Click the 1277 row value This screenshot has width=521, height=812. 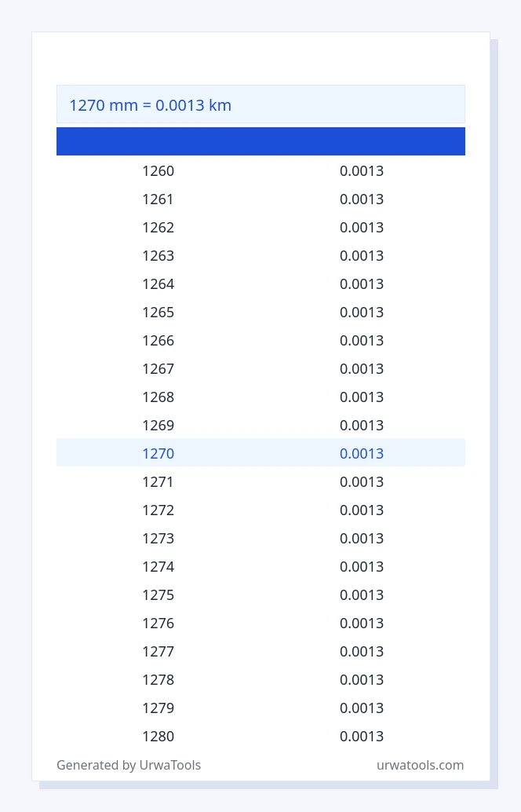(x=158, y=652)
